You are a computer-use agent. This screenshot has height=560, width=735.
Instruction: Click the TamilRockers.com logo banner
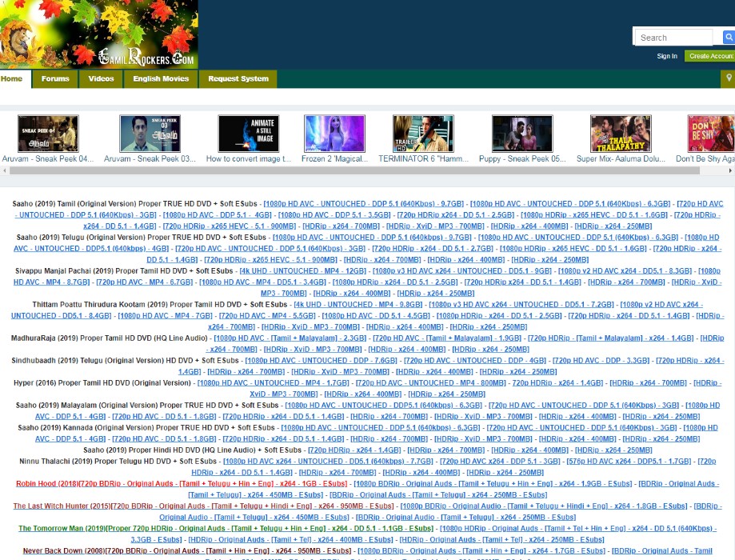[x=99, y=34]
